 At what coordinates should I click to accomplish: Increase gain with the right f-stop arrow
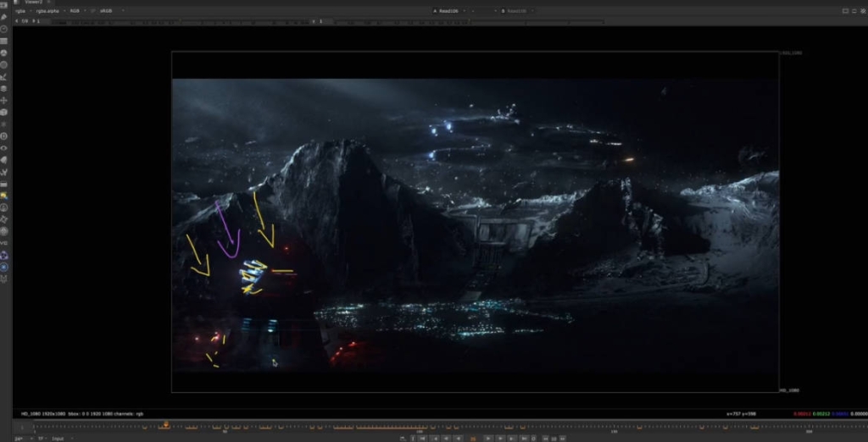click(x=33, y=21)
